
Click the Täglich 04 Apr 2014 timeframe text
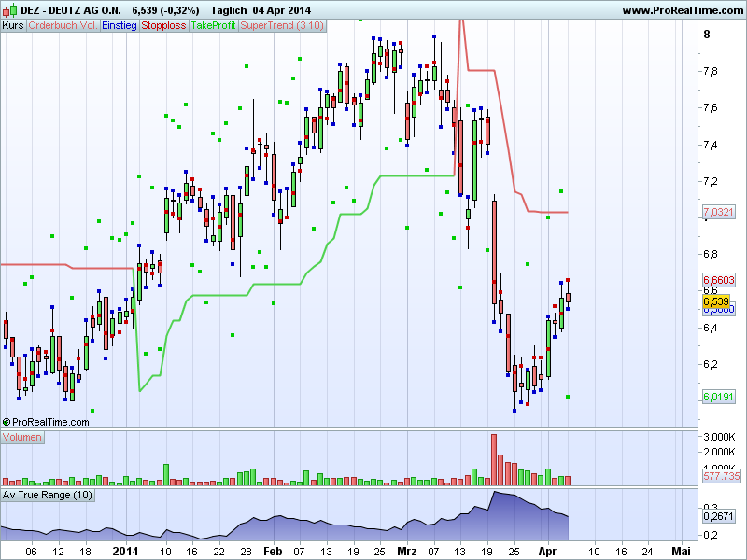click(261, 10)
